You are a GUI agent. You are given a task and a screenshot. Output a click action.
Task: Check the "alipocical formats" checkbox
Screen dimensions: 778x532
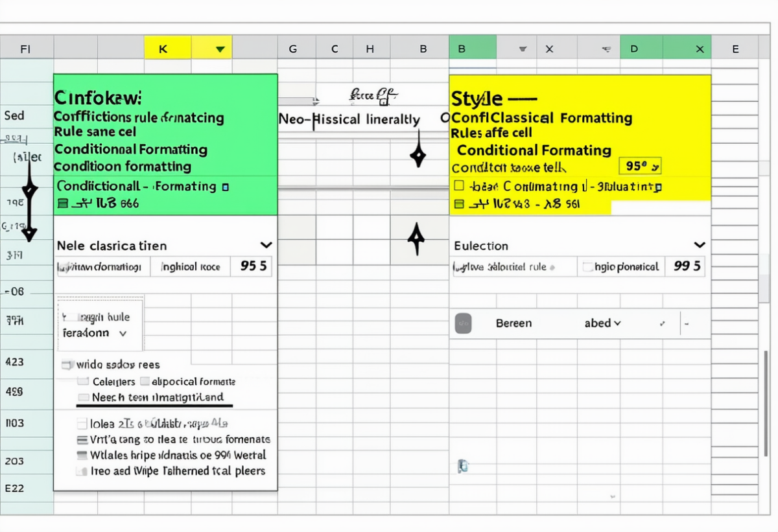point(145,382)
